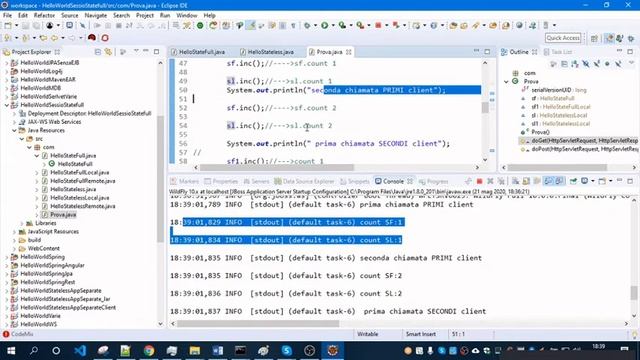Open Google Chrome from taskbar

pos(149,350)
